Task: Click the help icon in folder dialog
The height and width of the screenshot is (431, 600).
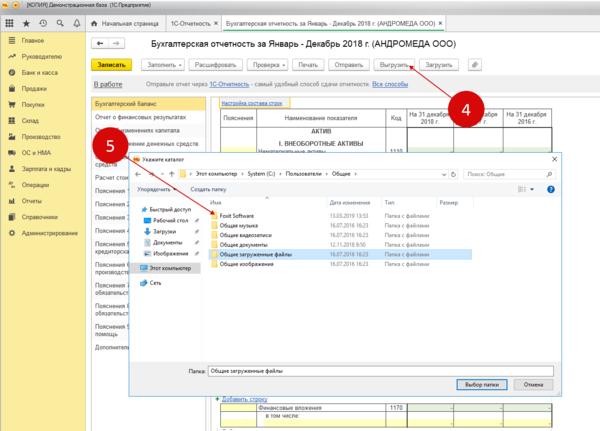Action: [548, 188]
